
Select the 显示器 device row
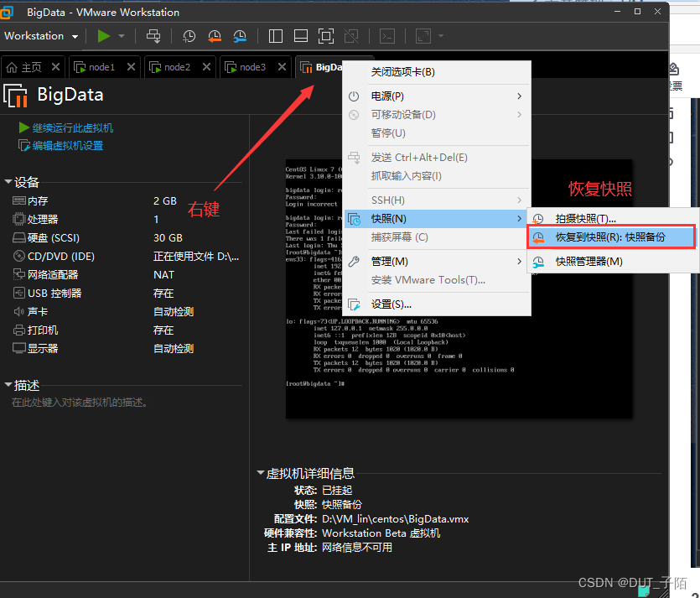pos(127,349)
